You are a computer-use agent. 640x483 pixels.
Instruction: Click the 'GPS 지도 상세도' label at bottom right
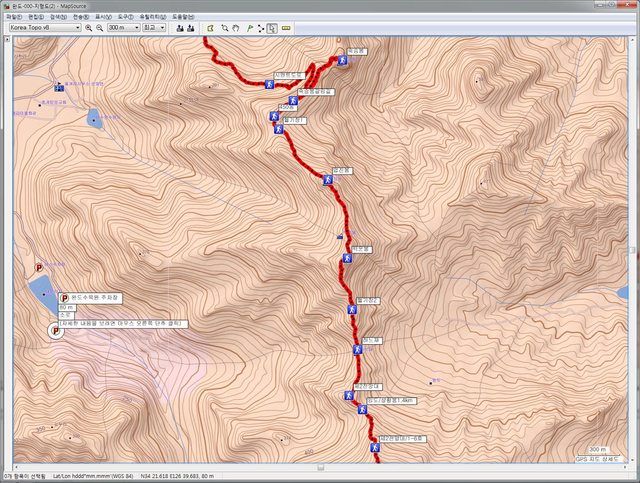point(596,459)
